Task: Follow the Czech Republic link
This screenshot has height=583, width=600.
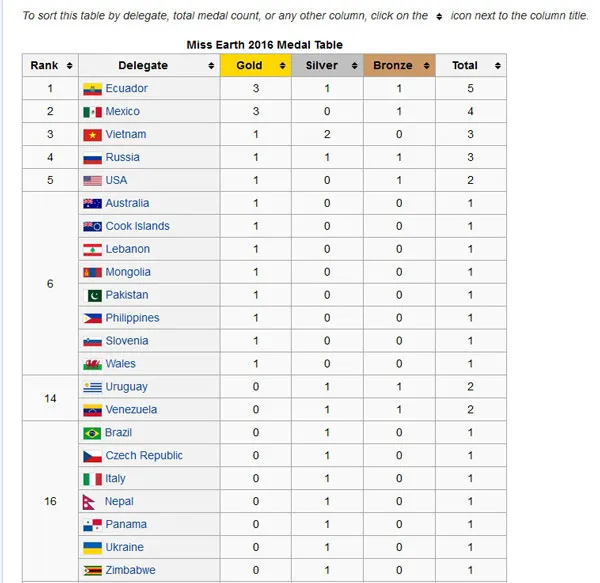Action: tap(144, 456)
